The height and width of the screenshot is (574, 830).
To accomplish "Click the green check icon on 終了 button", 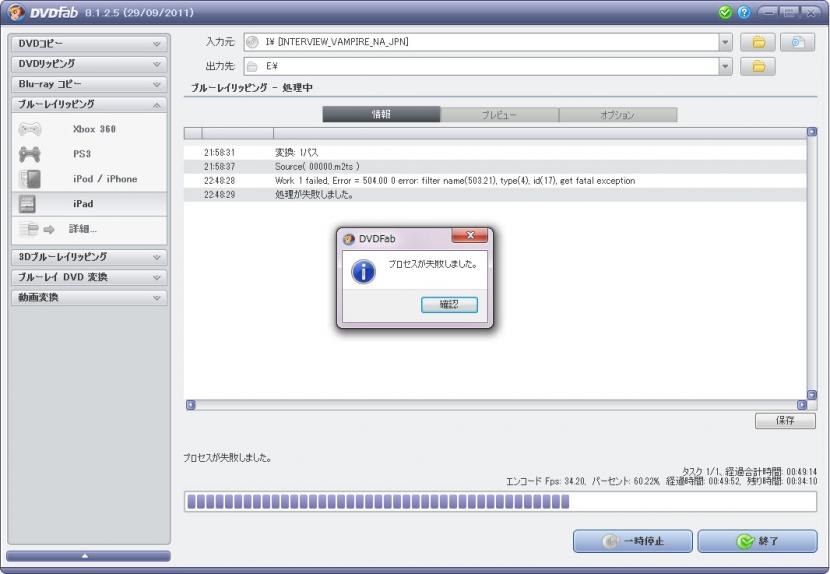I will (x=745, y=541).
